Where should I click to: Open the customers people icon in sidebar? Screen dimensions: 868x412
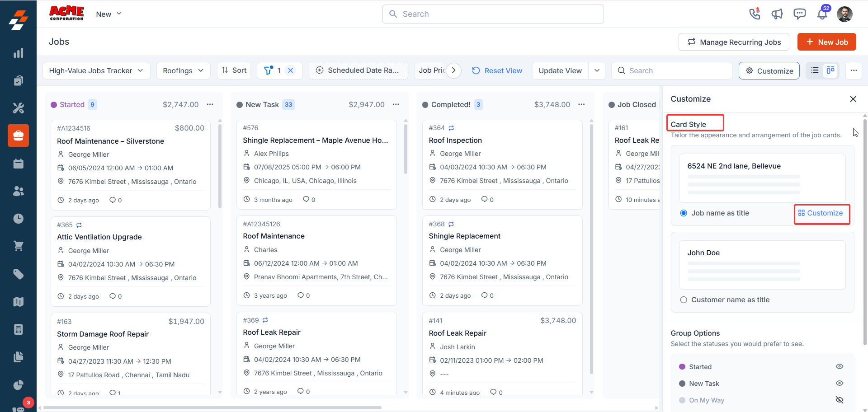18,191
